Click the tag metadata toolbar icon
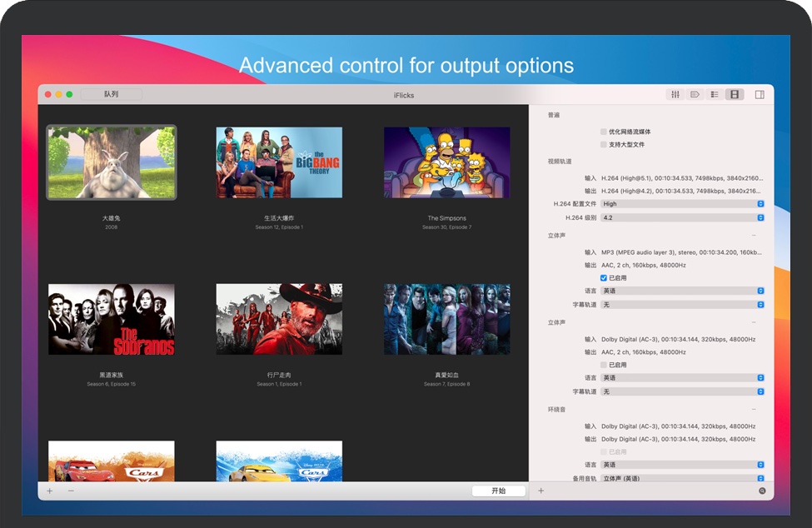The image size is (812, 528). pyautogui.click(x=695, y=95)
